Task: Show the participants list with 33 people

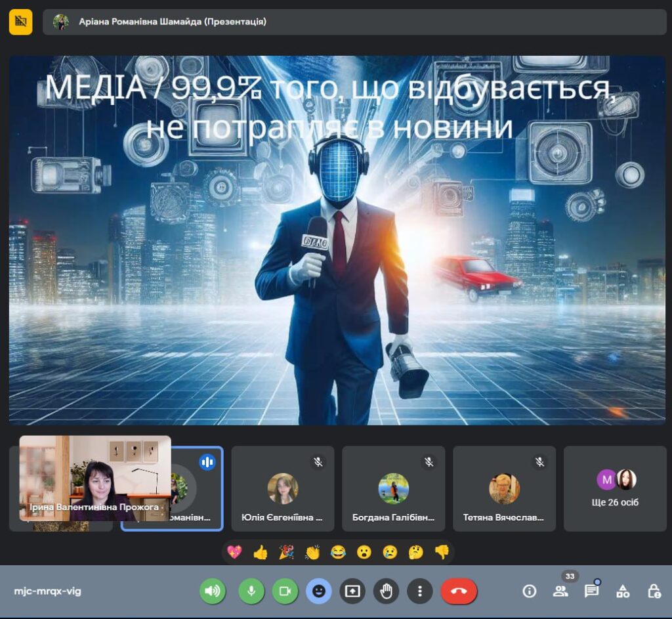Action: point(560,591)
